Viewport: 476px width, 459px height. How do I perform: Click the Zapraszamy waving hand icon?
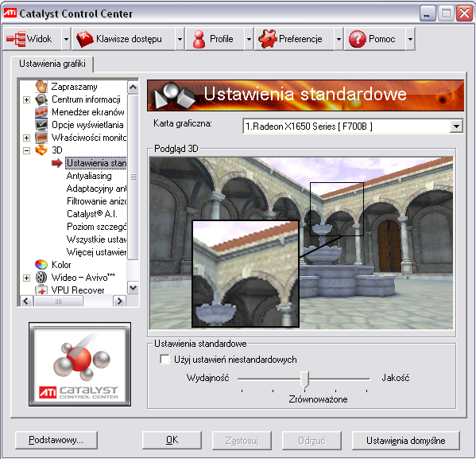click(x=41, y=87)
